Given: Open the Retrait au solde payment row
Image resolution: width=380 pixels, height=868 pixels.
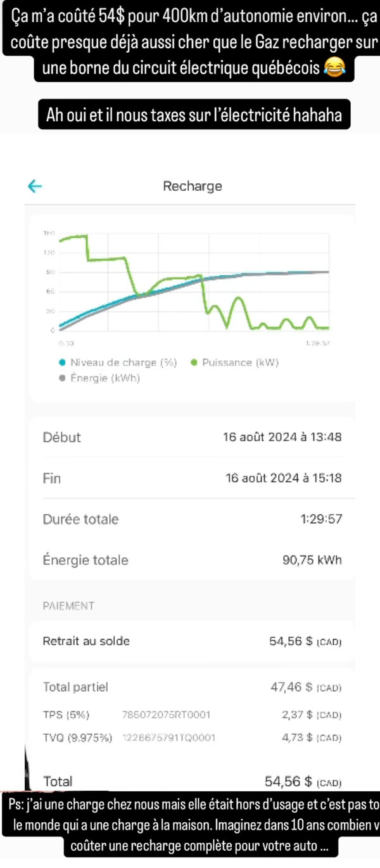Looking at the screenshot, I should click(192, 641).
